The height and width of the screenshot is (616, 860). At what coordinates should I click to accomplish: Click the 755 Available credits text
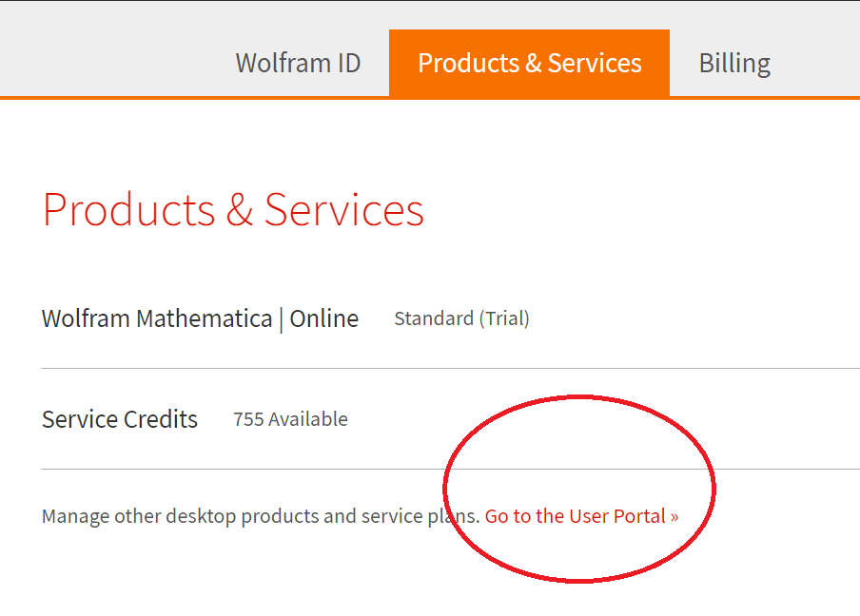pyautogui.click(x=290, y=419)
